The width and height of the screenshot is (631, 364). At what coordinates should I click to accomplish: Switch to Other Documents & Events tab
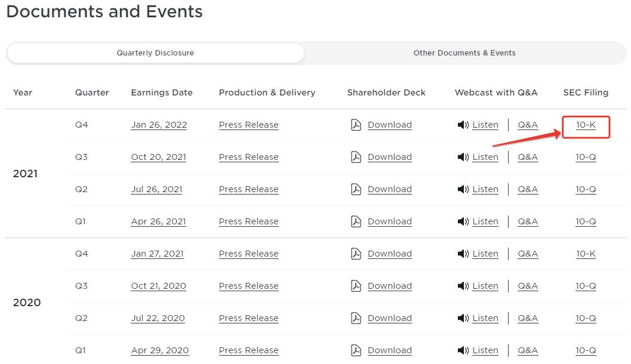point(464,53)
